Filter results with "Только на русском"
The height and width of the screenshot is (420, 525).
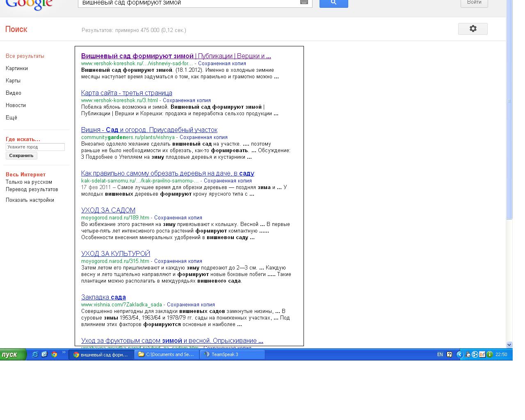29,182
